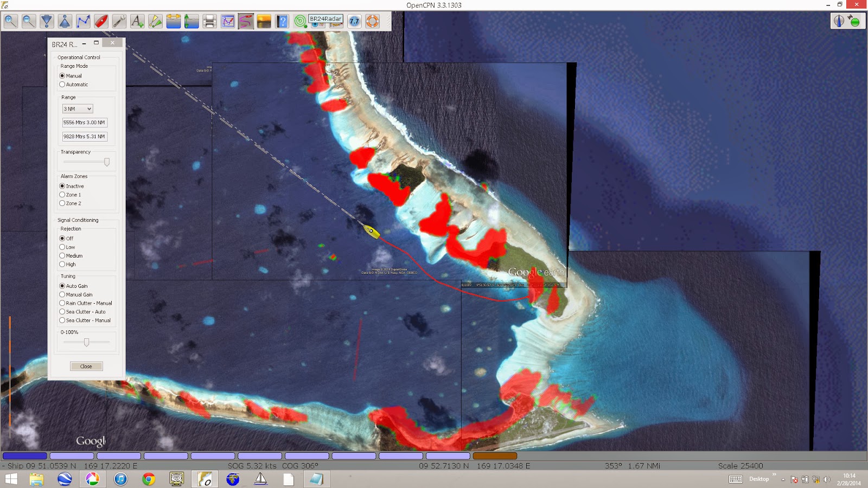The height and width of the screenshot is (488, 868).
Task: Toggle the green BR24 radar icon
Action: [x=300, y=21]
